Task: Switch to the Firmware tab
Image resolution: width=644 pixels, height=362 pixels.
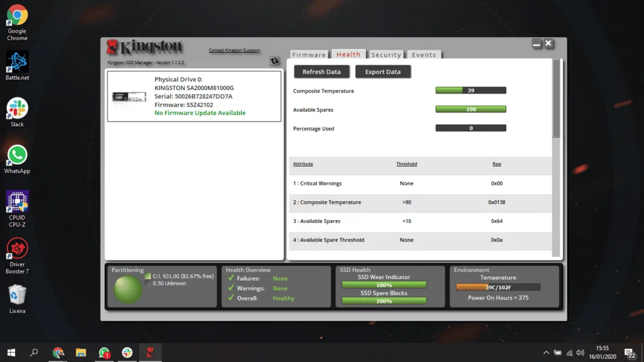Action: click(x=309, y=55)
